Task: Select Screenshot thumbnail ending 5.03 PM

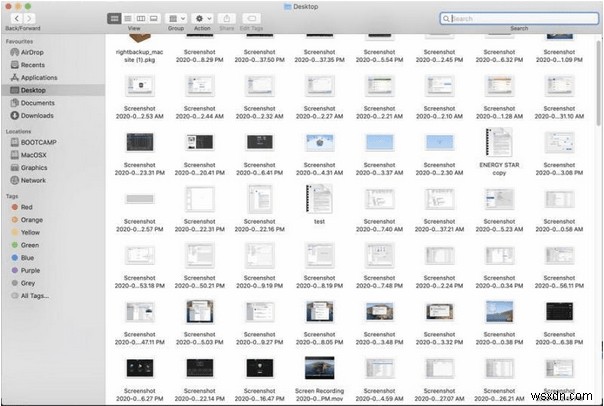Action: pos(200,311)
